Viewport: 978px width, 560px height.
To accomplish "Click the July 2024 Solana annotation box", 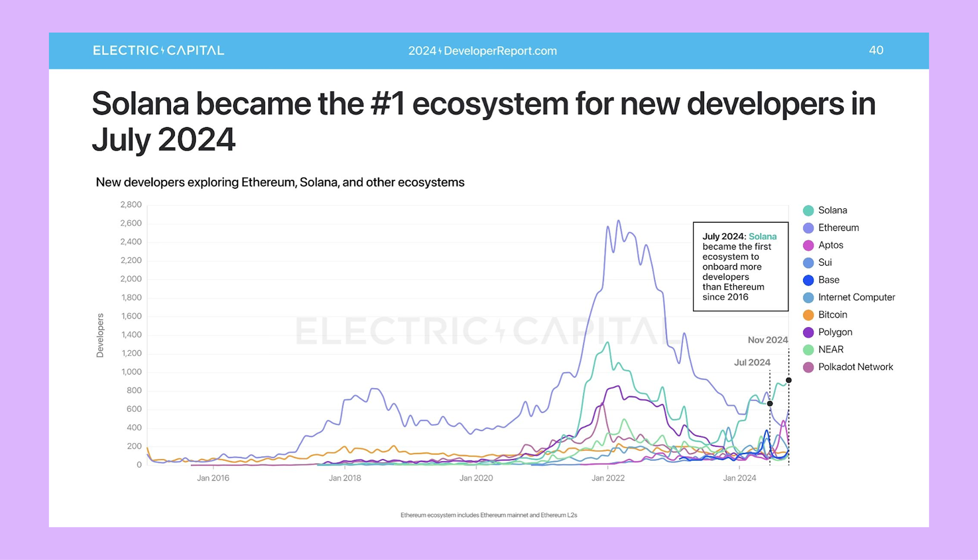I will (740, 266).
